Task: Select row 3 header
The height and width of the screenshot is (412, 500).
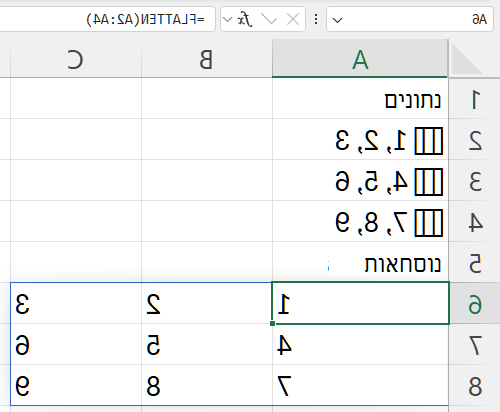Action: 475,180
